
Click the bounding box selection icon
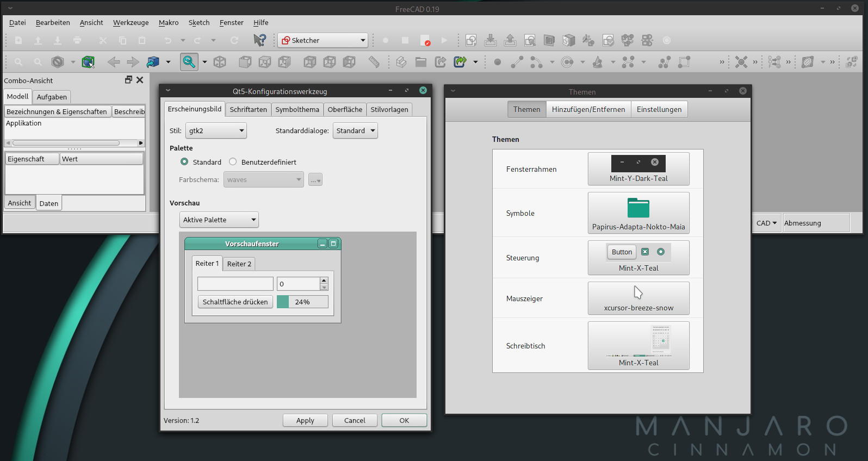(x=88, y=62)
